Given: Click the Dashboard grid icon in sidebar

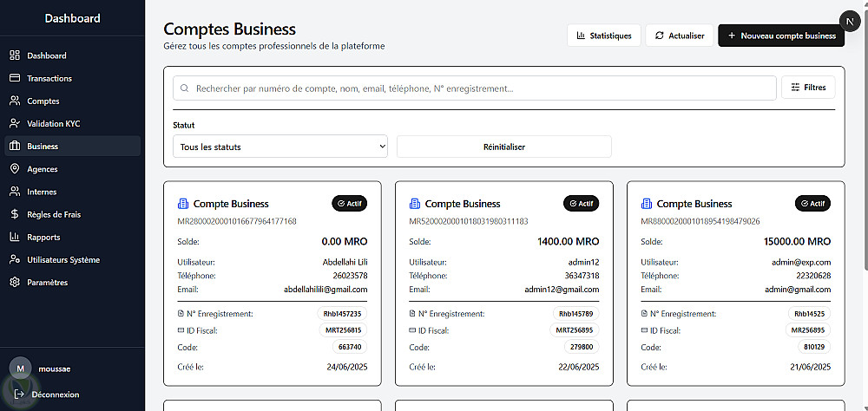Looking at the screenshot, I should [15, 55].
